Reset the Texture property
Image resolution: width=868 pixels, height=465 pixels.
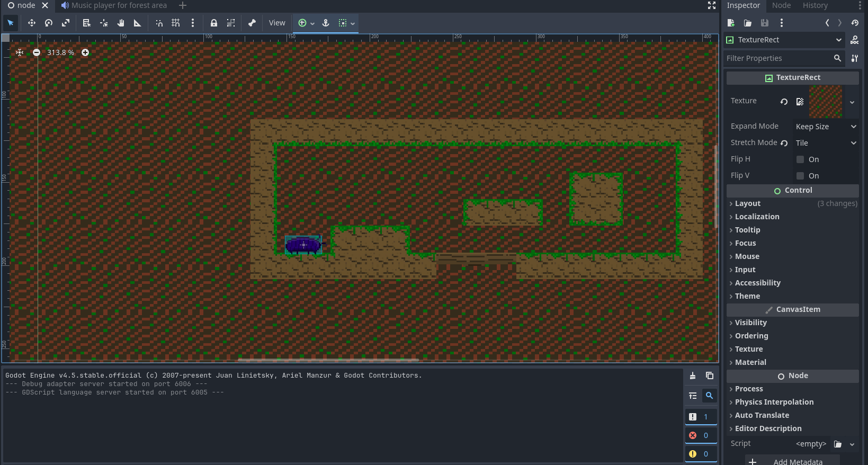tap(784, 102)
